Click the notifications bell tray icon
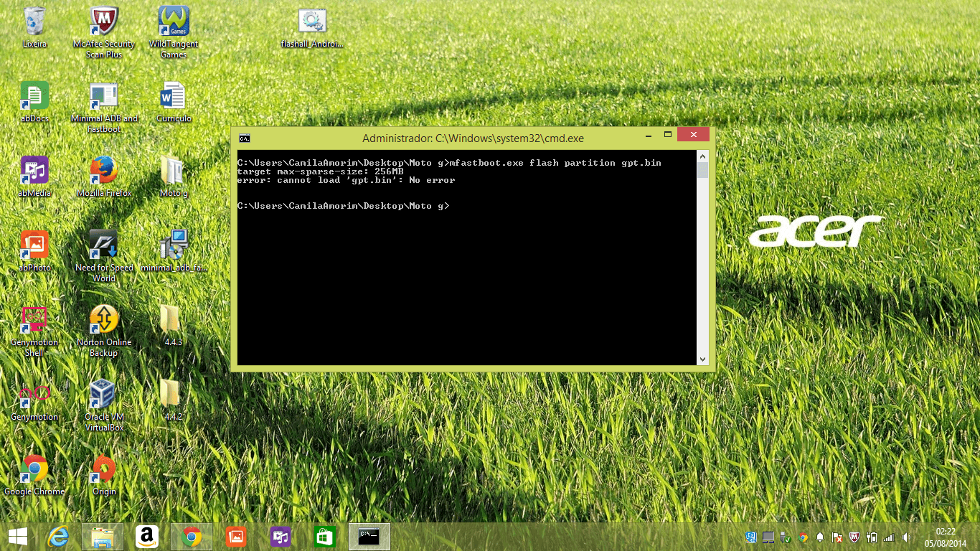980x551 pixels. click(820, 537)
